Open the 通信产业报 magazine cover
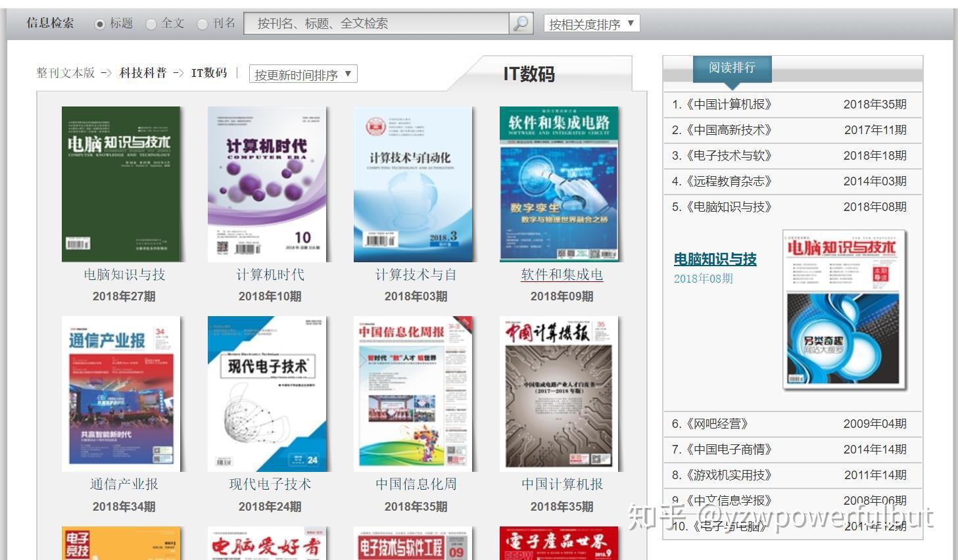This screenshot has width=958, height=560. pos(121,394)
